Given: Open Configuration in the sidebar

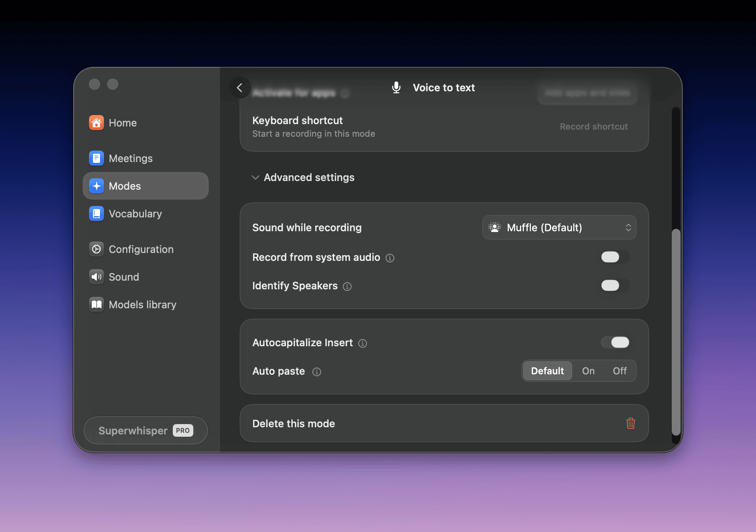Looking at the screenshot, I should tap(146, 249).
